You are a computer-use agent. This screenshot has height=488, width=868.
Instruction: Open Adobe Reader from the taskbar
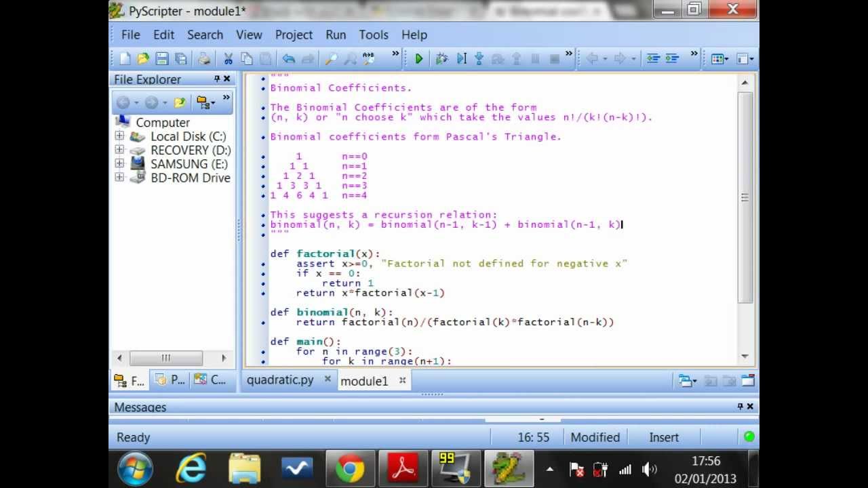(x=403, y=468)
